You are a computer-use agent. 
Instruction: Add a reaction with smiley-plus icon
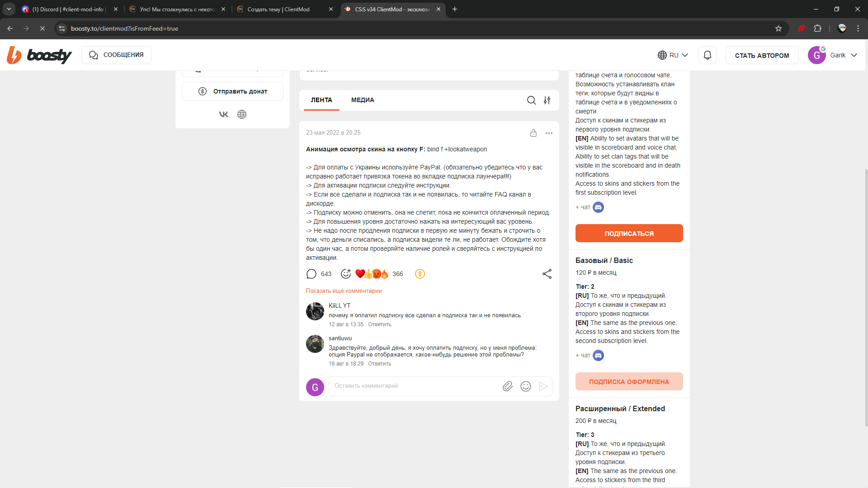[346, 274]
